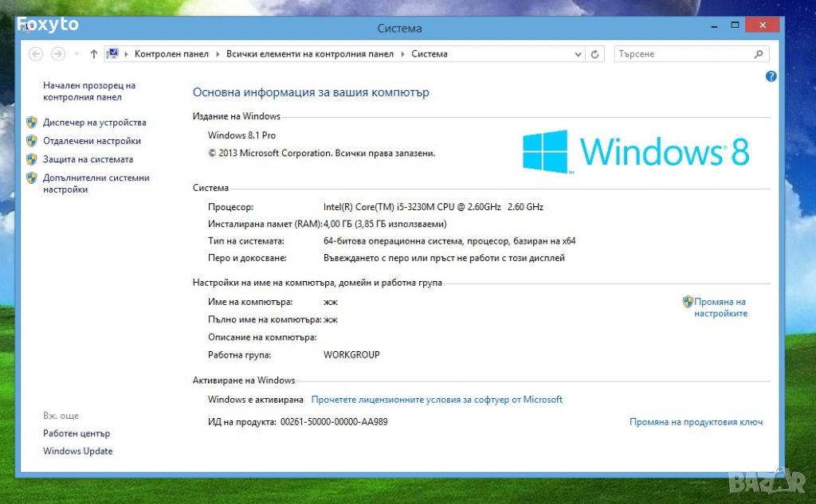Screen dimensions: 816x504
Task: Close the Система window
Action: [763, 25]
